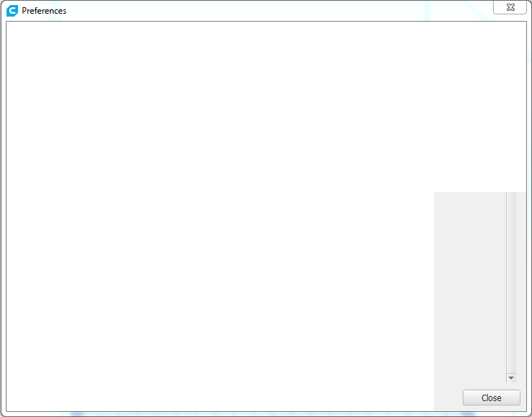Click the scrollbar down arrow
Viewport: 532px width, 417px height.
point(511,377)
